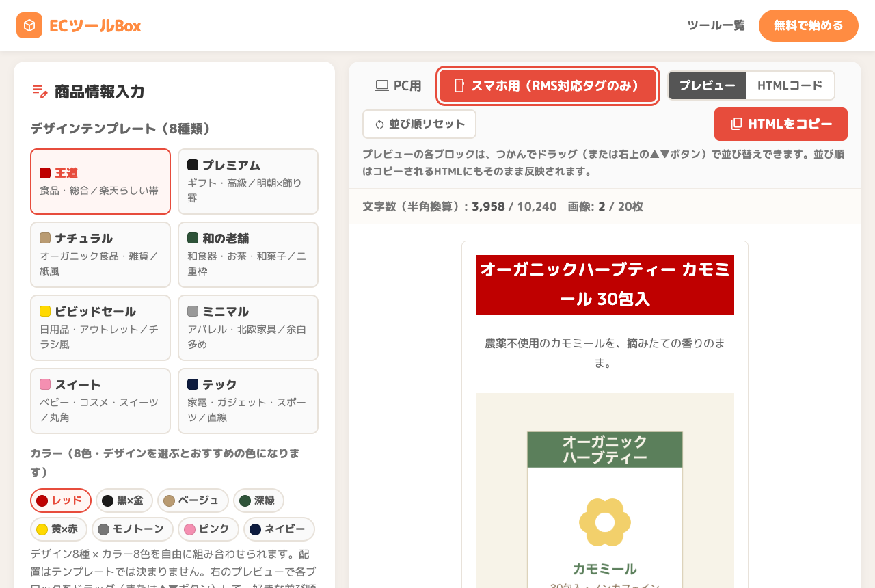Click the yellow chamomile flower image in preview
Screen dimensions: 875x588
click(605, 522)
